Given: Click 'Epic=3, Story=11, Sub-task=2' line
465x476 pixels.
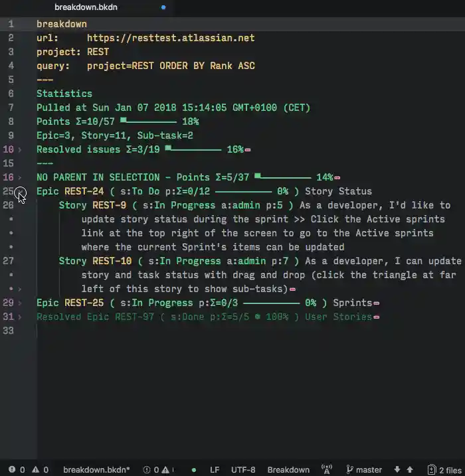Looking at the screenshot, I should click(115, 135).
